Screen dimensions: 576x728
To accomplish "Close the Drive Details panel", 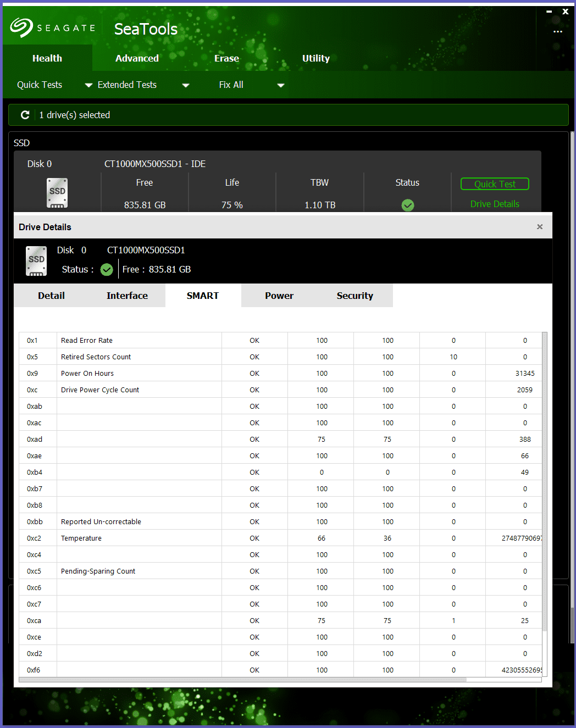I will pos(540,226).
